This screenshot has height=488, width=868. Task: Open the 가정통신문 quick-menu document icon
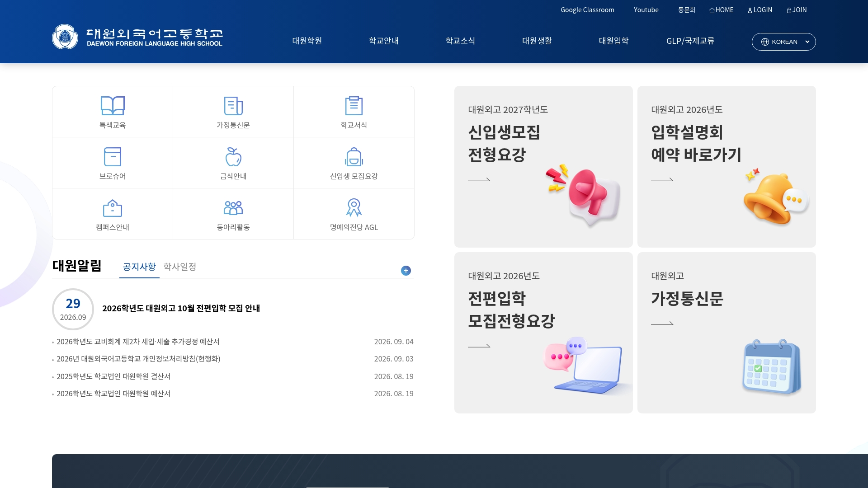pos(233,106)
